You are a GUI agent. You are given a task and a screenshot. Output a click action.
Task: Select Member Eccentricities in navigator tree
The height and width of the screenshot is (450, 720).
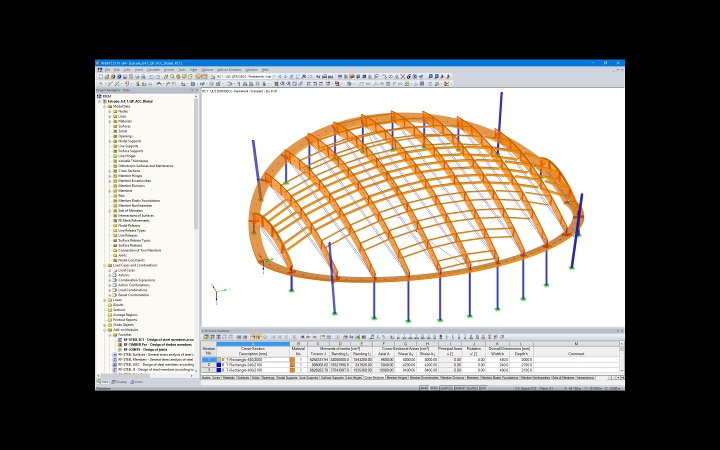(x=135, y=181)
